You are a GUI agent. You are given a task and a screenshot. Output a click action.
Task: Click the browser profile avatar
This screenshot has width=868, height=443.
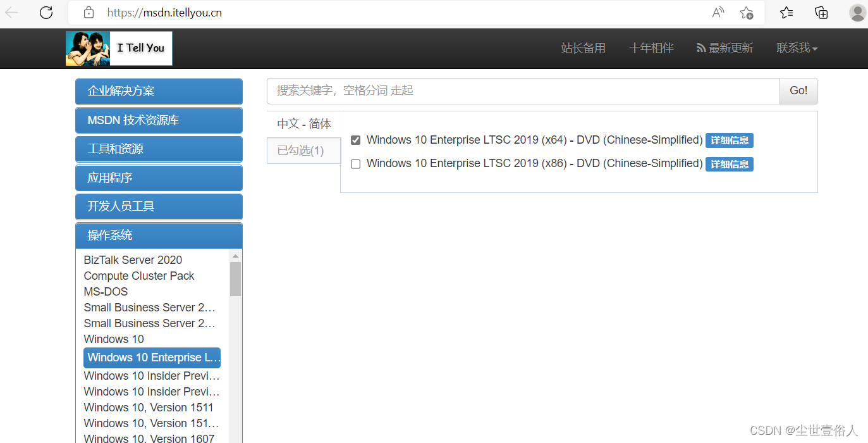857,13
